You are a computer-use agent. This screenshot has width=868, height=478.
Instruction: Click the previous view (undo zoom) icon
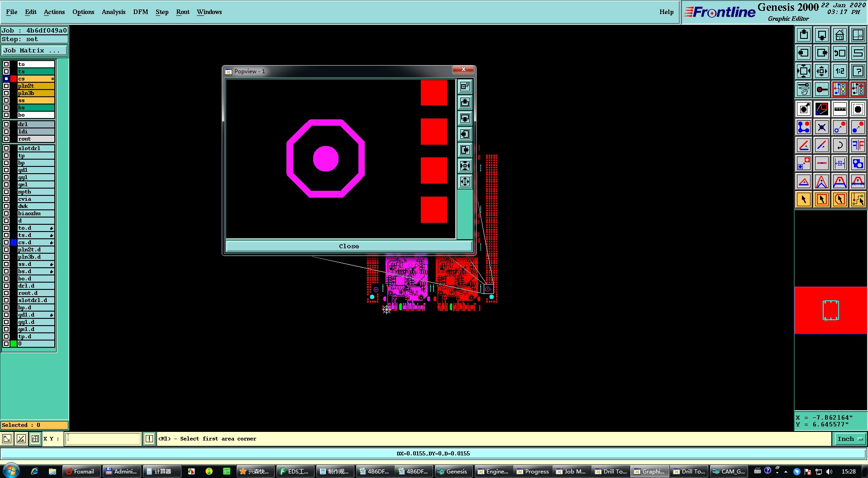[839, 53]
